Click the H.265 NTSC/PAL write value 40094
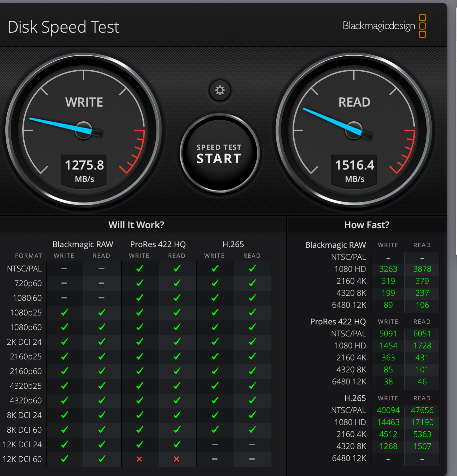Image resolution: width=457 pixels, height=476 pixels. coord(388,410)
